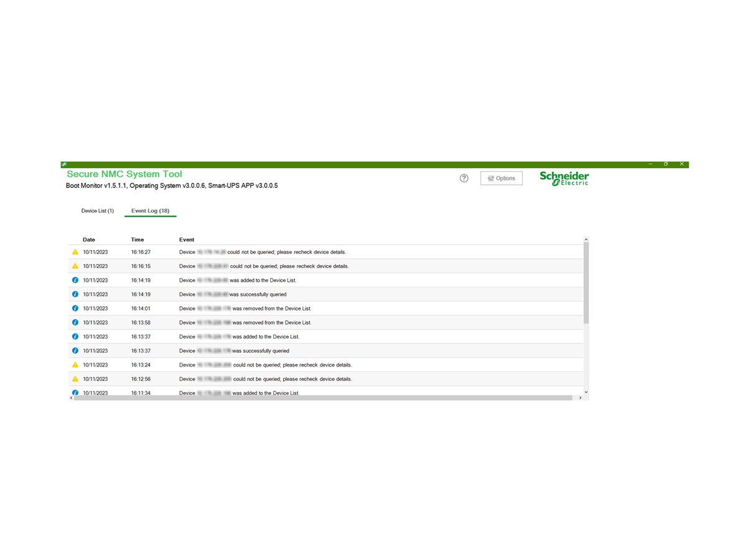Click the horizontal scrollbar right arrow
747x560 pixels.
[x=580, y=398]
